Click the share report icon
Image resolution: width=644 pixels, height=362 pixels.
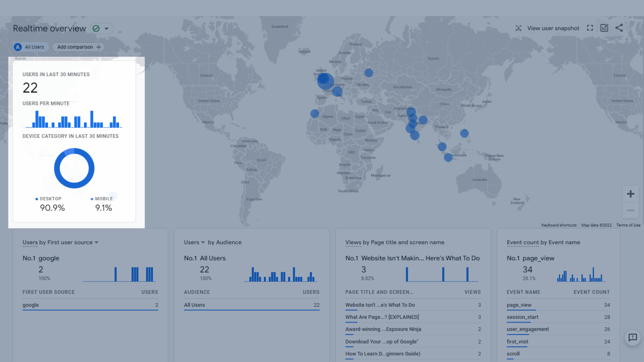[x=619, y=28]
